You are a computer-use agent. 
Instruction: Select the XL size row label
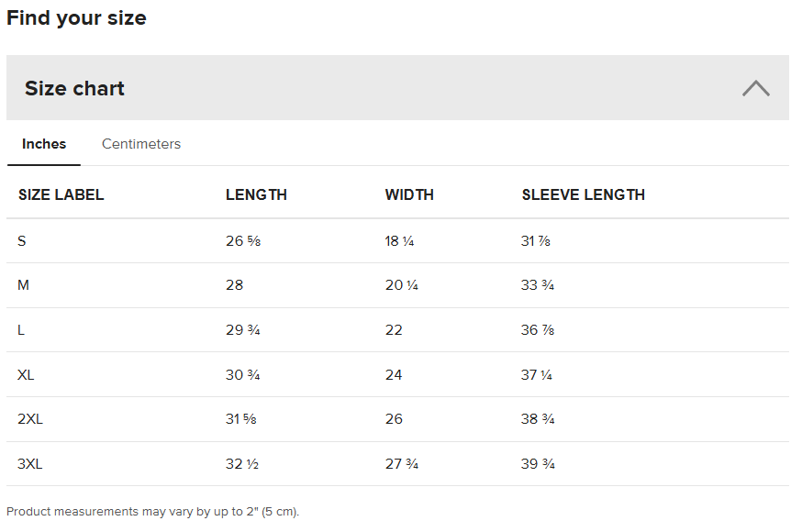coord(26,375)
